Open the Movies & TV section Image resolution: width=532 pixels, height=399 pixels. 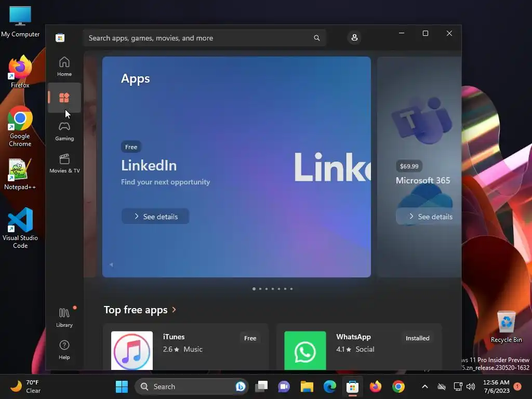click(x=64, y=164)
